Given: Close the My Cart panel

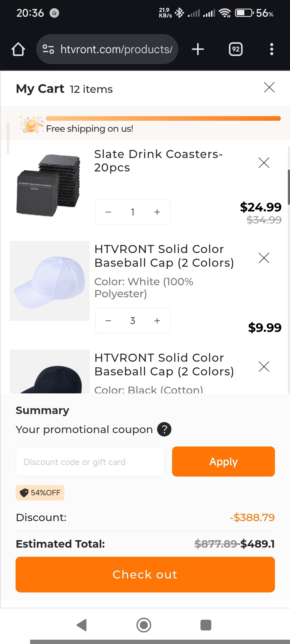Looking at the screenshot, I should pos(269,87).
